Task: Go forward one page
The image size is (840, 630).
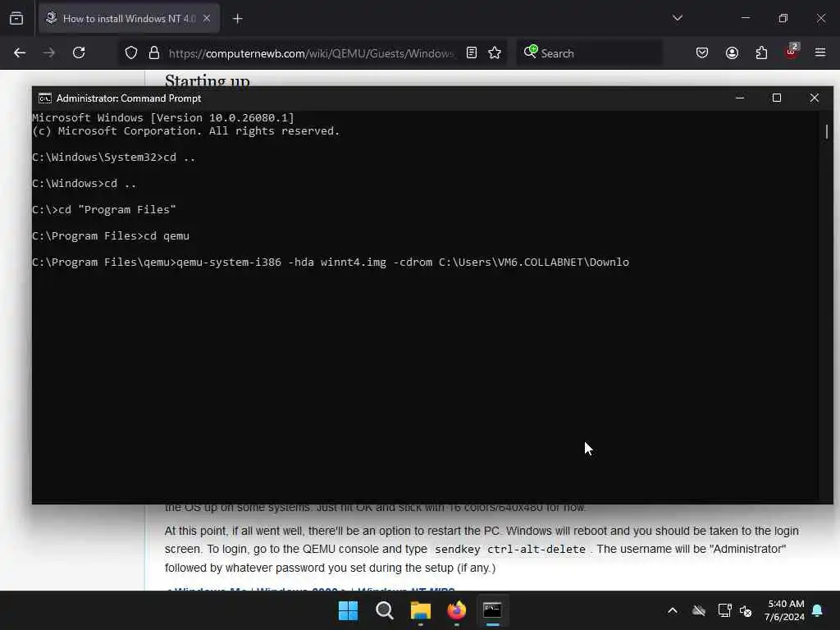Action: coord(49,52)
